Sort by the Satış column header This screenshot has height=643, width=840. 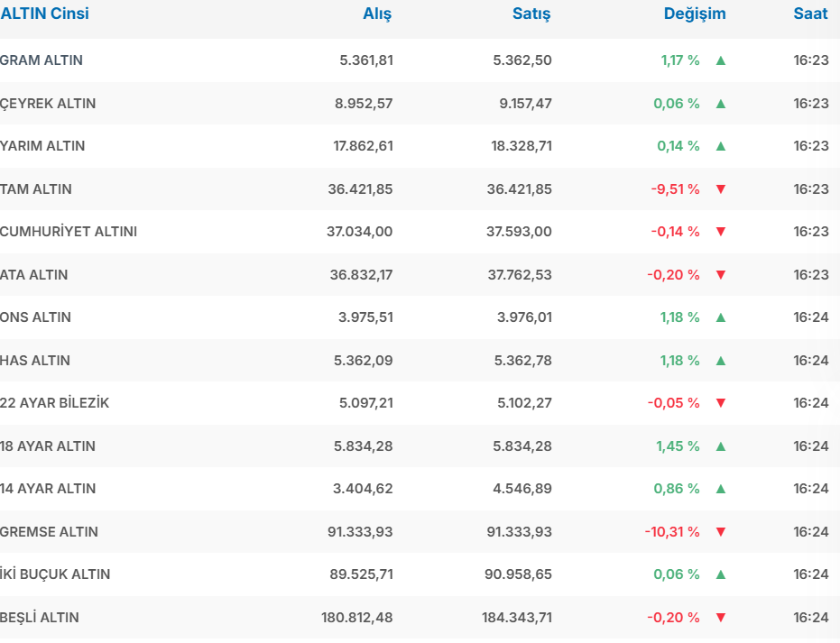click(x=531, y=14)
